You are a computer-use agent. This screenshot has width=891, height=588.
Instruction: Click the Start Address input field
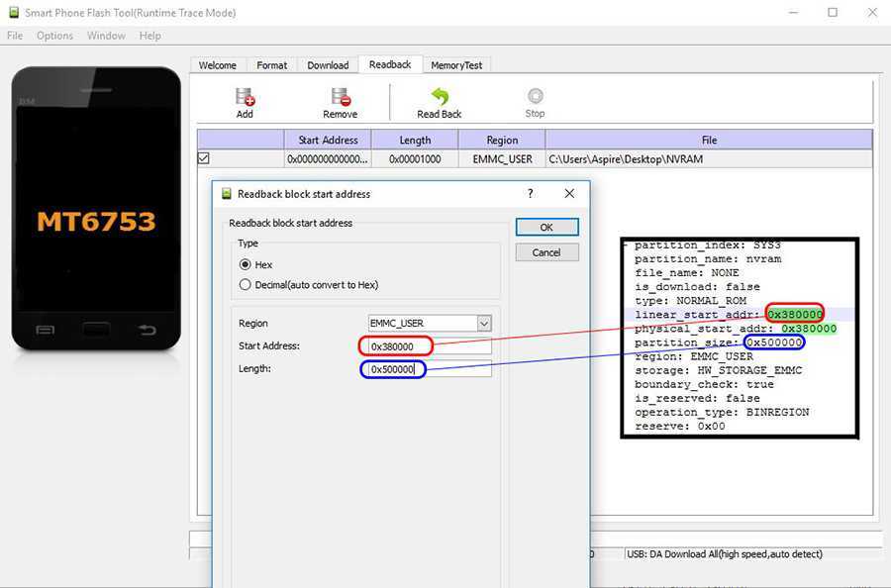(430, 346)
